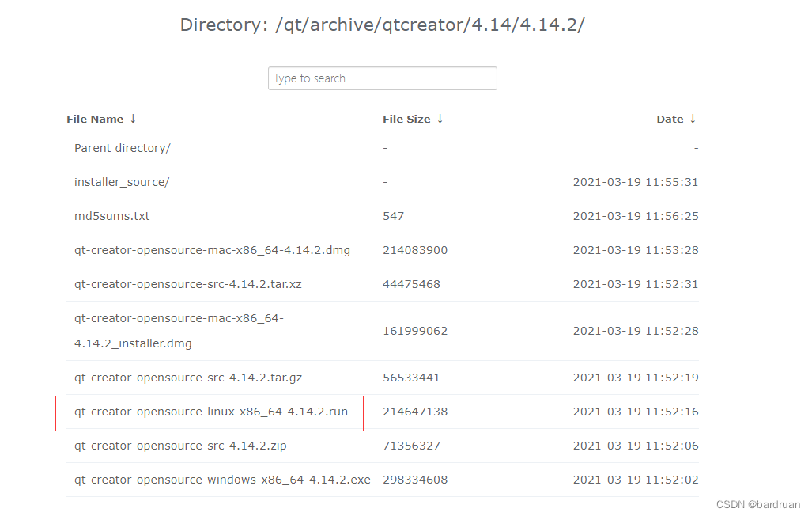The height and width of the screenshot is (516, 812).
Task: Select the date 2021-03-19 11:56:25
Action: pyautogui.click(x=636, y=216)
